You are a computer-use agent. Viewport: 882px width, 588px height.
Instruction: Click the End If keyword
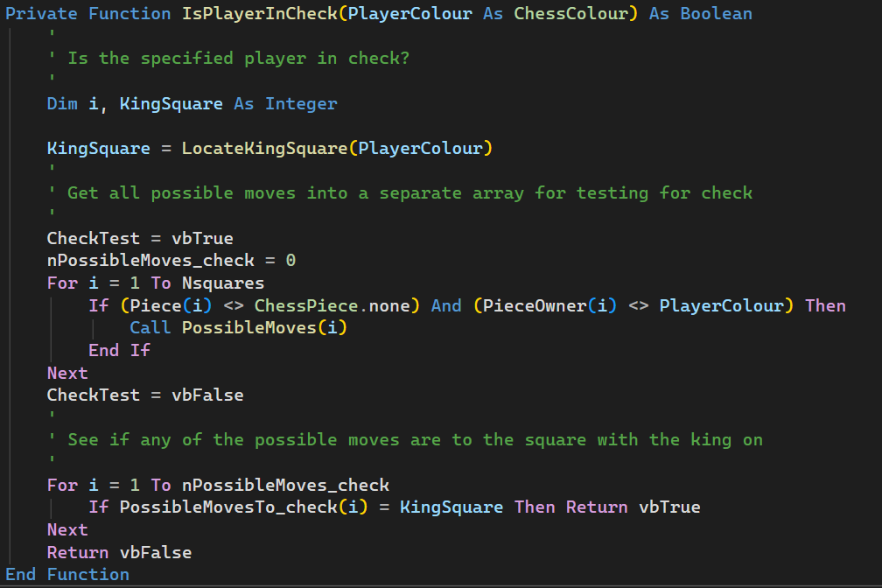pos(119,350)
